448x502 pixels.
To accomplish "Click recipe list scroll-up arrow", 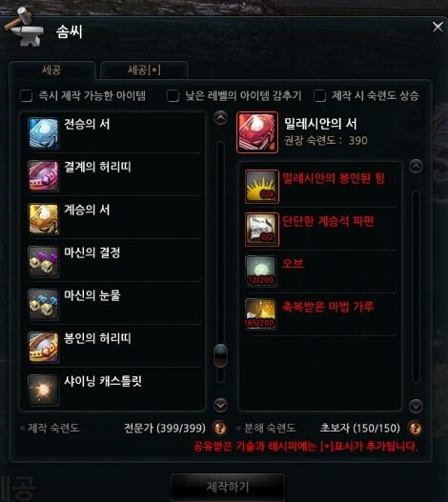I will pos(221,118).
